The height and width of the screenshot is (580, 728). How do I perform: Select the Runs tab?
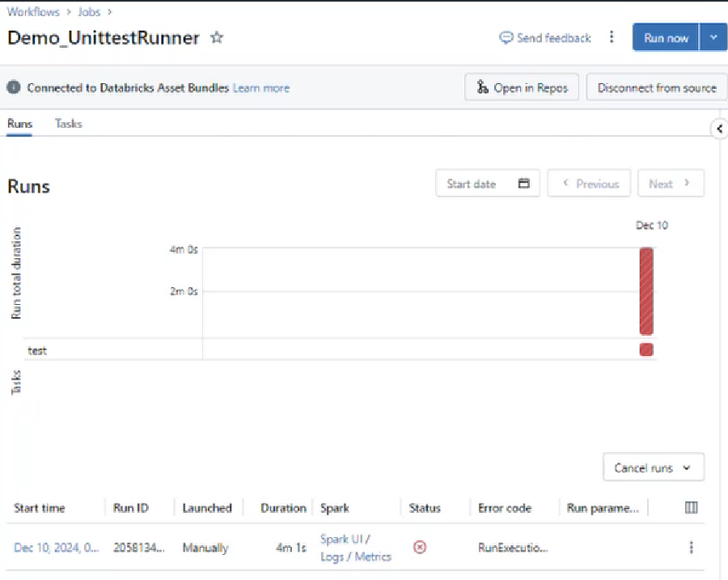tap(19, 124)
